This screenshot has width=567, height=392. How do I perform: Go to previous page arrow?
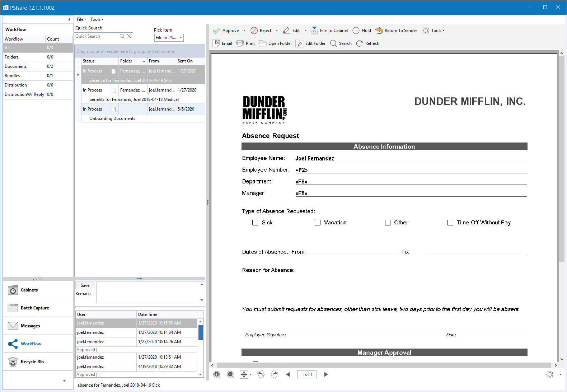288,374
